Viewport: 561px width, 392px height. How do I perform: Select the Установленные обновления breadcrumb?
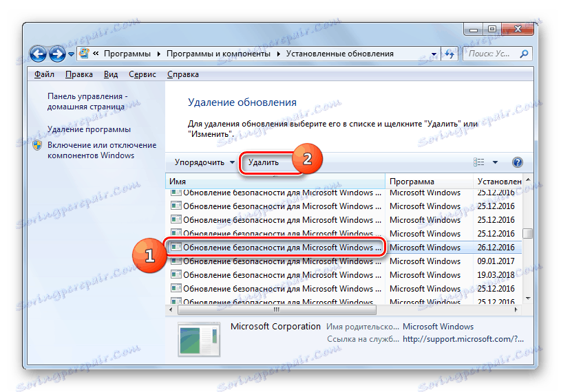click(x=339, y=54)
